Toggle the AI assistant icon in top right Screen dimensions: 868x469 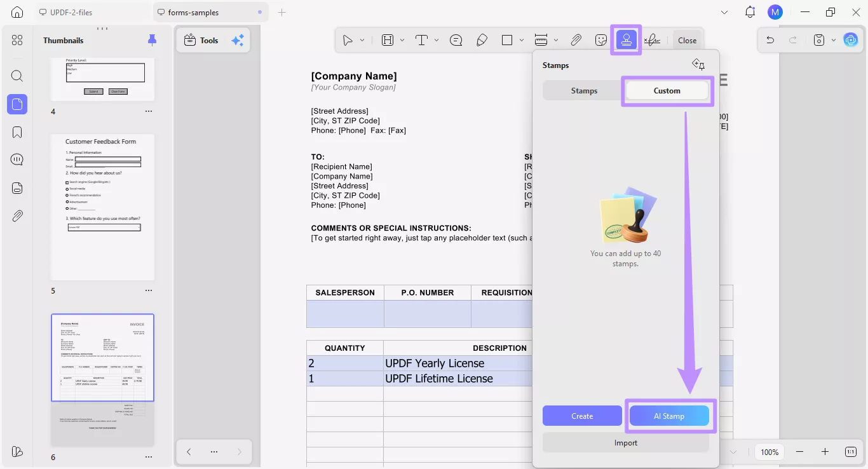850,39
